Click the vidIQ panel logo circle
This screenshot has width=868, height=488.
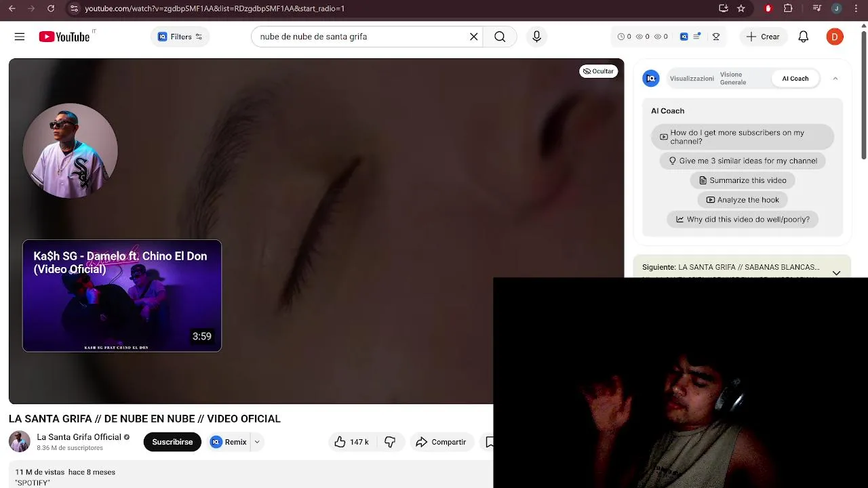tap(651, 79)
